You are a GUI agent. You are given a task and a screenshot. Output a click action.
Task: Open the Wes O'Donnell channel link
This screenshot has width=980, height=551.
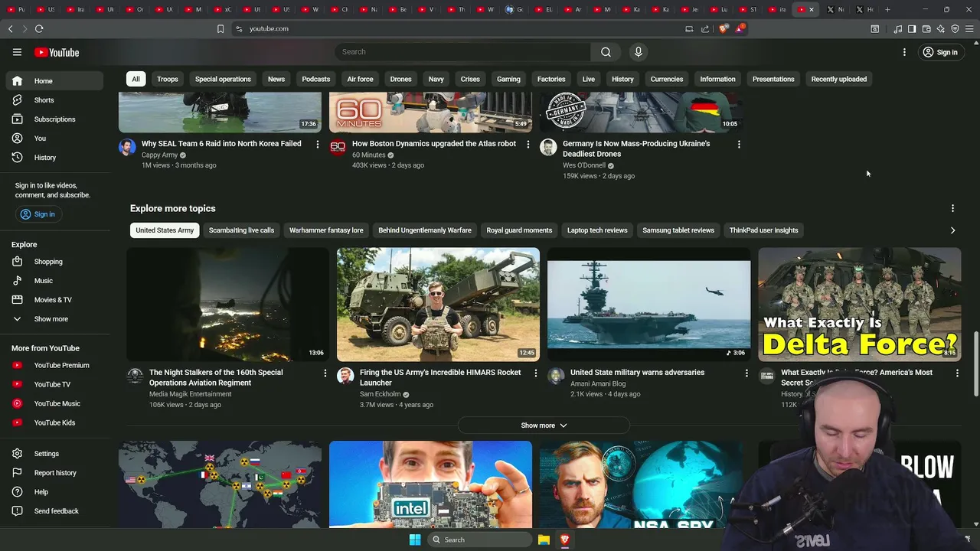point(584,165)
